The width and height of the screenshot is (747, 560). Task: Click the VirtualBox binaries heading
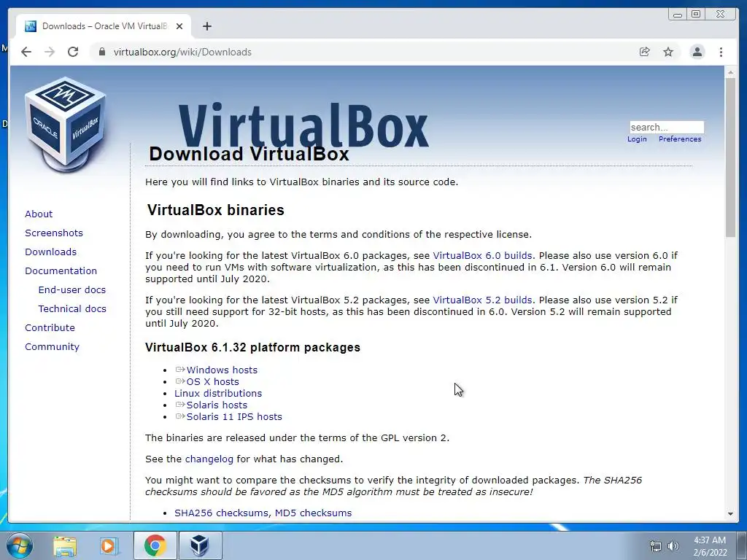215,210
